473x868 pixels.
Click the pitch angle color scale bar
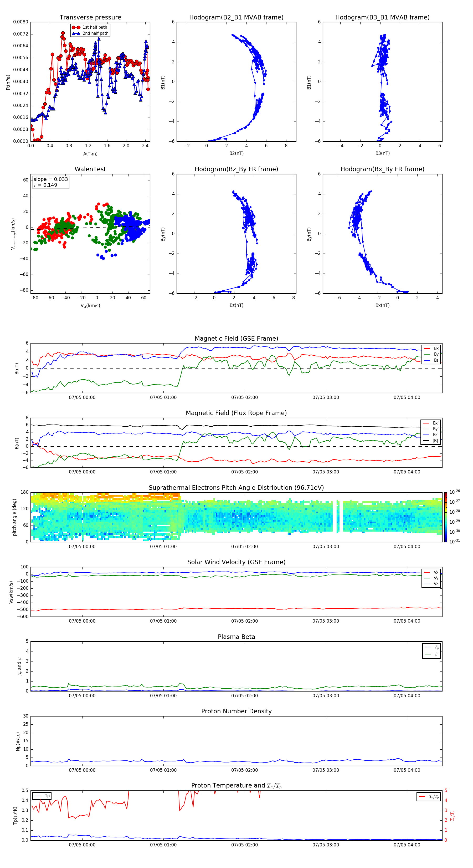click(x=446, y=517)
